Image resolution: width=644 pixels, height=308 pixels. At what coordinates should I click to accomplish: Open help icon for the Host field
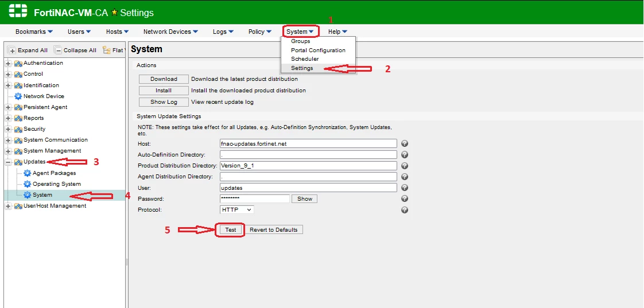pyautogui.click(x=405, y=144)
